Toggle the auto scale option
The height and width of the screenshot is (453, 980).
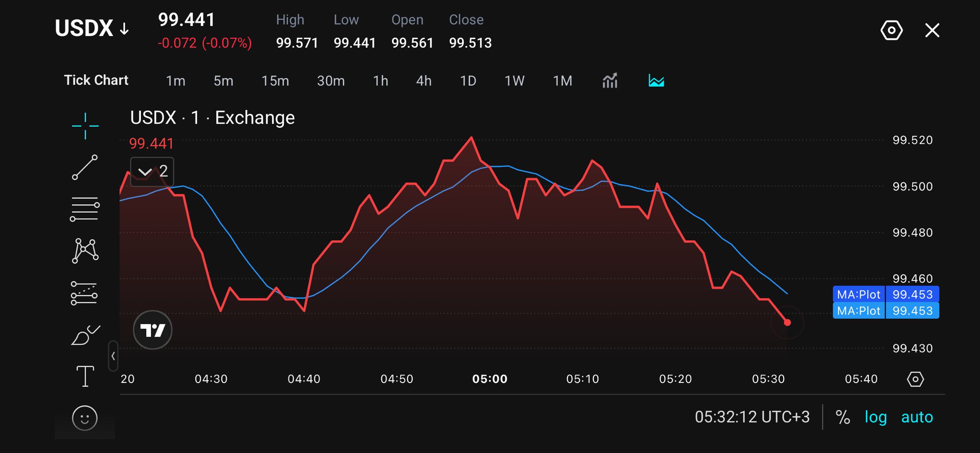pyautogui.click(x=917, y=417)
